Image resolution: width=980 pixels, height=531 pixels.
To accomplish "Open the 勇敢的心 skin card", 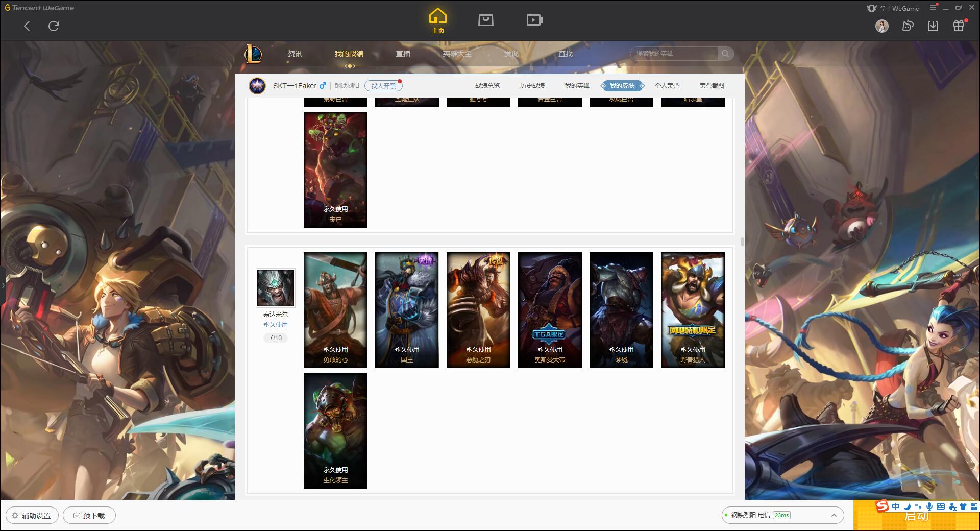I will coord(335,310).
